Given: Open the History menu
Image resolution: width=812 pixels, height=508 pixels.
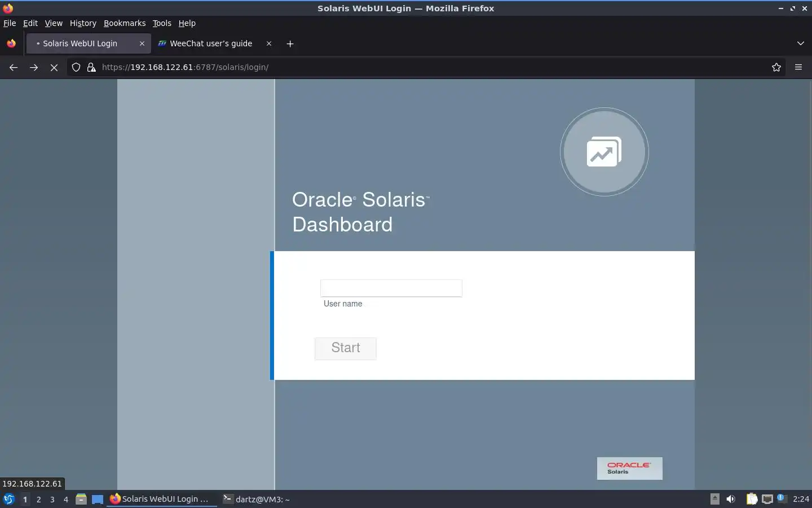Looking at the screenshot, I should (x=83, y=23).
